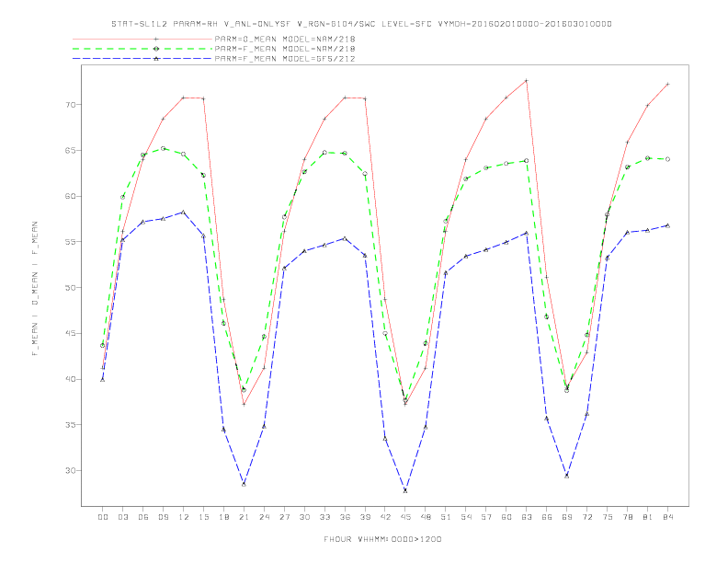Click x-axis forecast hour 51
The width and height of the screenshot is (728, 563).
coord(446,517)
